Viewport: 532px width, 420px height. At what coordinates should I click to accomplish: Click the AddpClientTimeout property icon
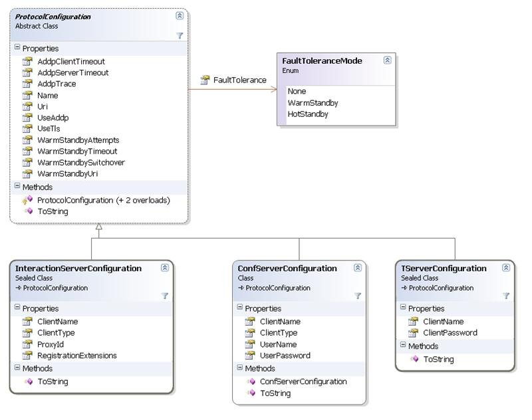coord(27,61)
